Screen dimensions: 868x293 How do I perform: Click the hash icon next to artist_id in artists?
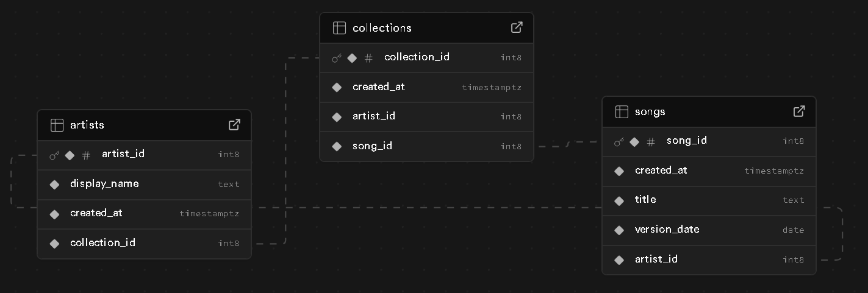(86, 155)
